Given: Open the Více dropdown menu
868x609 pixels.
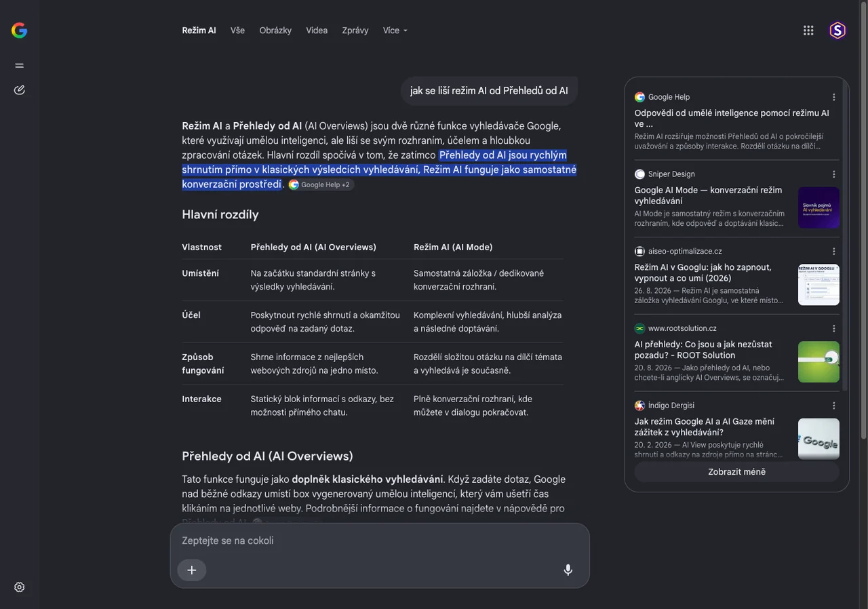Looking at the screenshot, I should [395, 31].
